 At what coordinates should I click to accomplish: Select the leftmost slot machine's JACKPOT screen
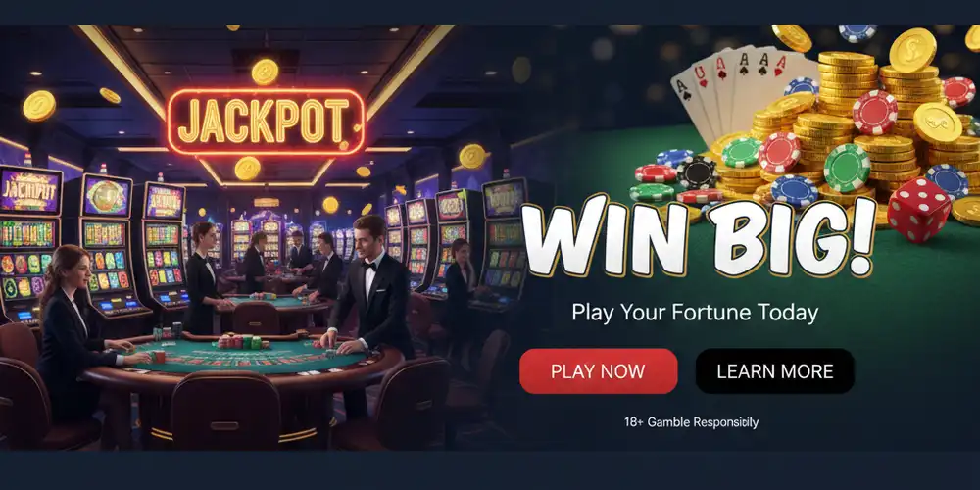[x=29, y=191]
